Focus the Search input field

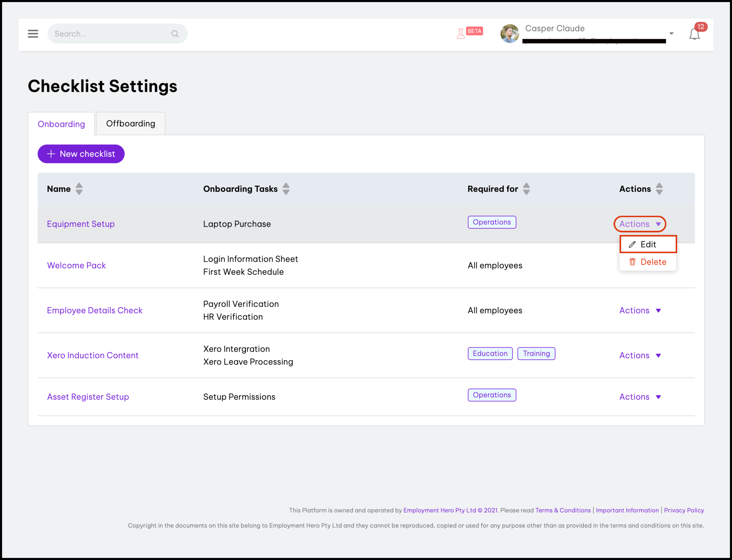[x=110, y=34]
